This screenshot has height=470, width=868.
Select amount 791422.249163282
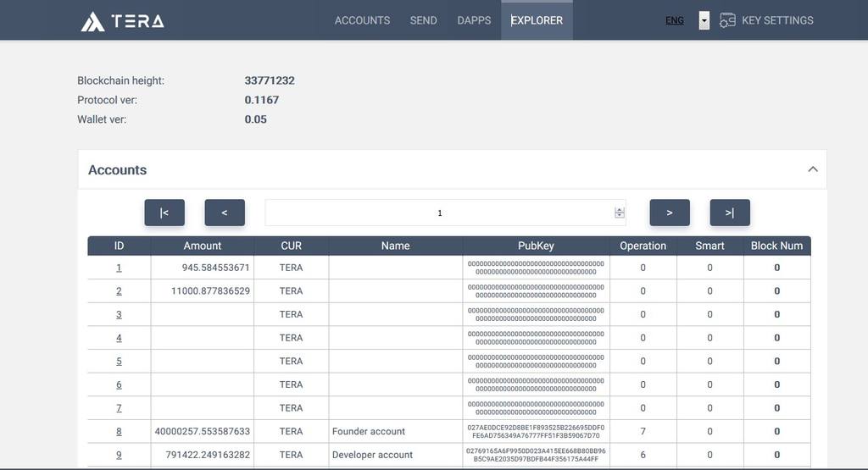(x=208, y=455)
